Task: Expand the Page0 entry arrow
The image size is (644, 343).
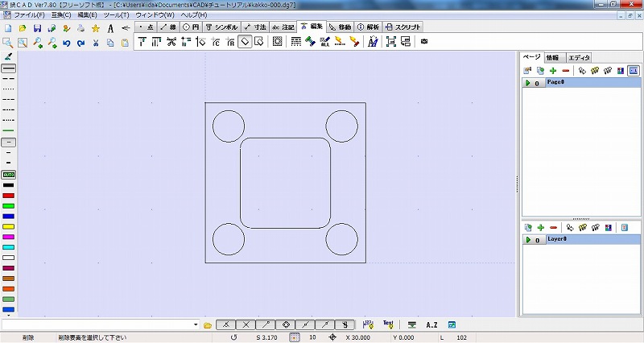Action: [526, 83]
